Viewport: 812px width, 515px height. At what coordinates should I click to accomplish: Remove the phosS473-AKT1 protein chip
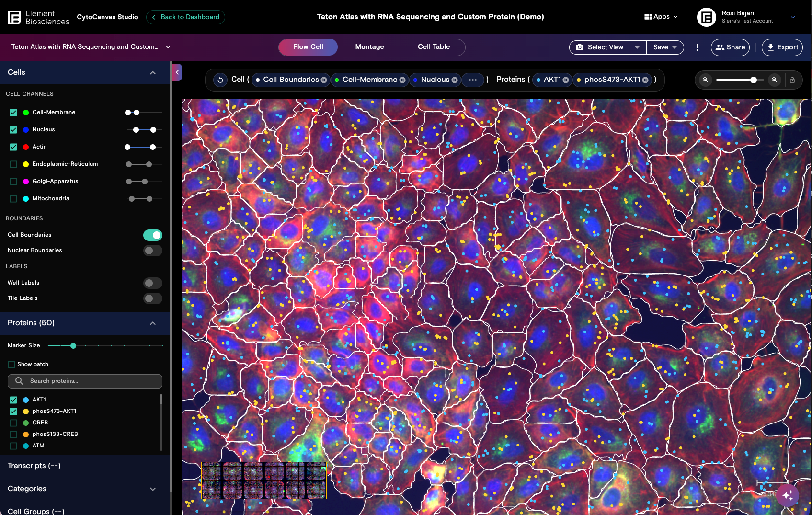pos(645,80)
